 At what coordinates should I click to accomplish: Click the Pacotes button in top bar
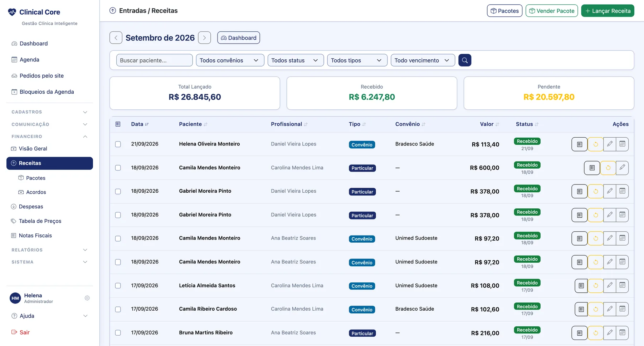click(x=504, y=11)
